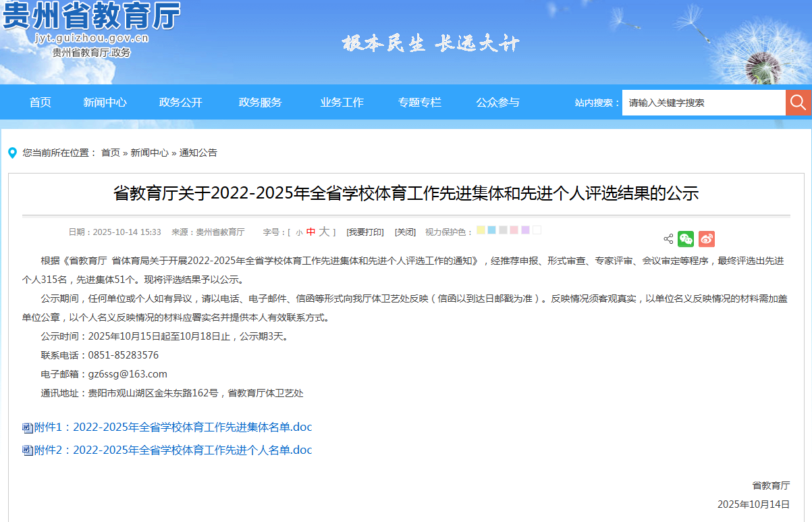Viewport: 812px width, 522px height.
Task: Set font size to large (大)
Action: [324, 232]
